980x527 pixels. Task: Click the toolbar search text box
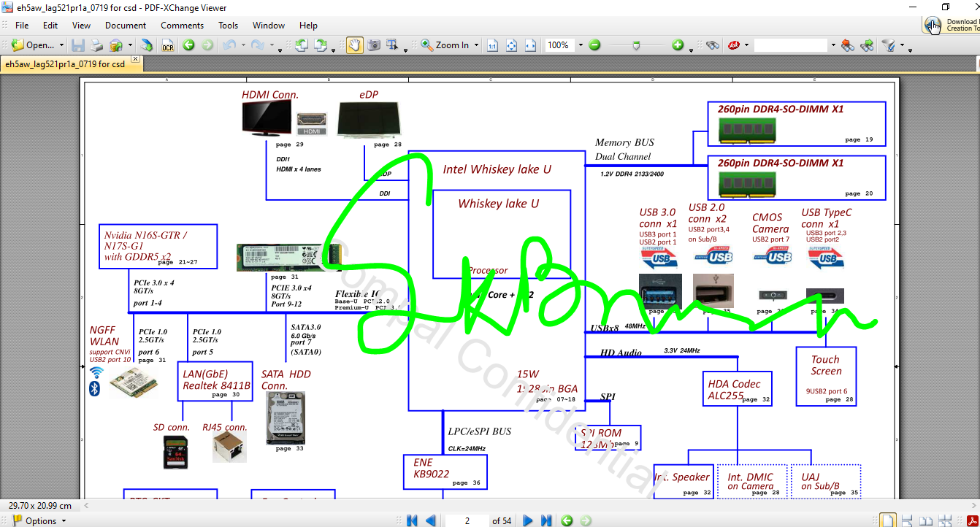point(790,45)
